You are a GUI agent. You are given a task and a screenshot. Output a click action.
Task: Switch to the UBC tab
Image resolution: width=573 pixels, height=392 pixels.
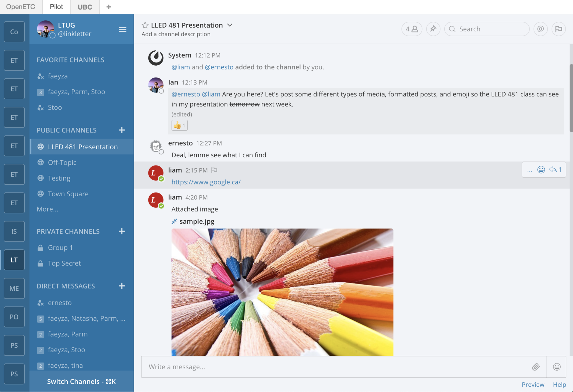click(x=85, y=7)
